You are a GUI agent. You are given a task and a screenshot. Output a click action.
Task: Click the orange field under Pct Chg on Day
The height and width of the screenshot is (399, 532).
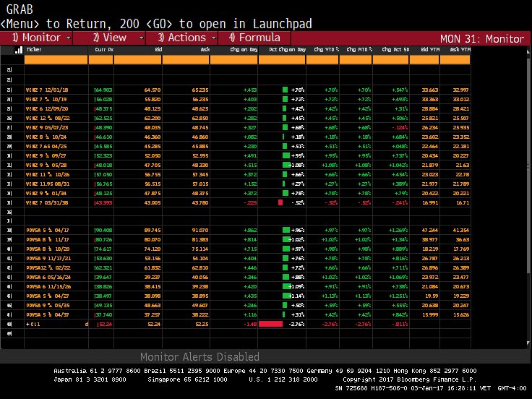coord(282,60)
